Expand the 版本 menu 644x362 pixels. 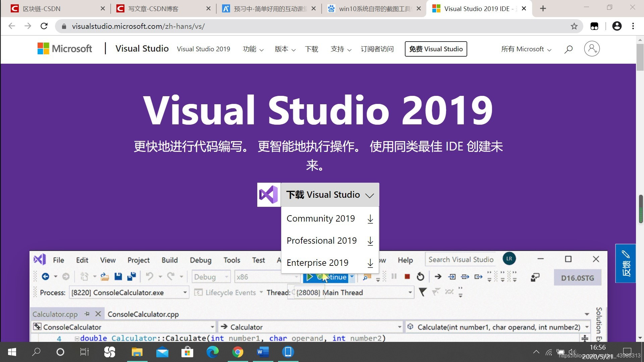[285, 49]
